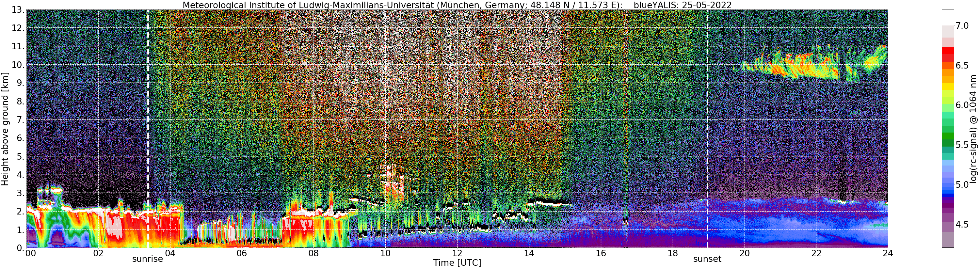Click the '4.5' colorbar tick label
The width and height of the screenshot is (980, 269).
[x=962, y=225]
